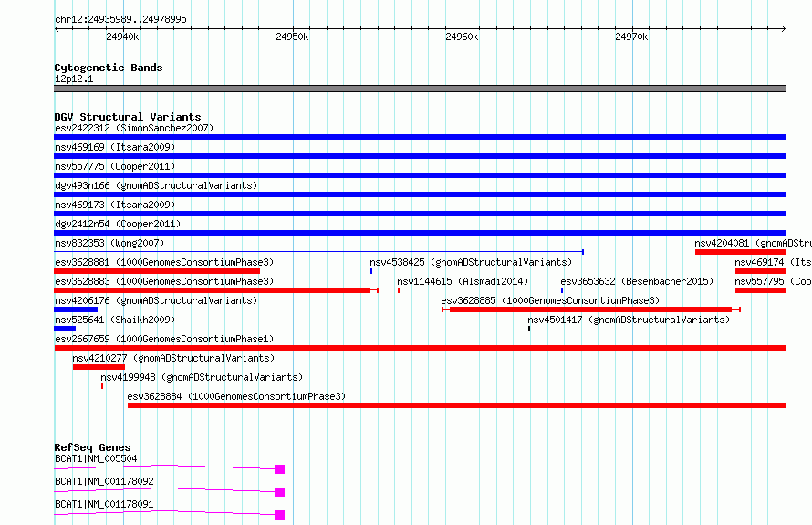Open the nsv557775 (Cooper2011) variant

coord(114,166)
